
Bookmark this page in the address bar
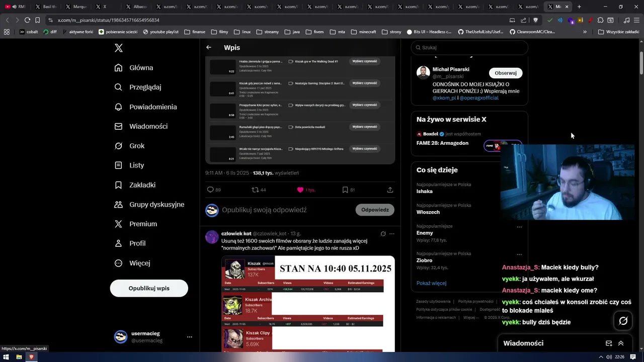coord(37,20)
